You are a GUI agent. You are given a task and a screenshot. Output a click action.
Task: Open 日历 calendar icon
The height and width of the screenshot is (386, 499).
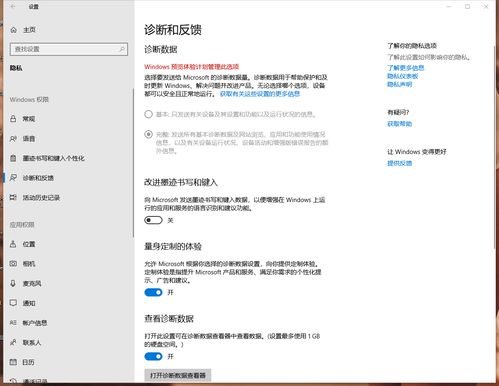(x=13, y=362)
